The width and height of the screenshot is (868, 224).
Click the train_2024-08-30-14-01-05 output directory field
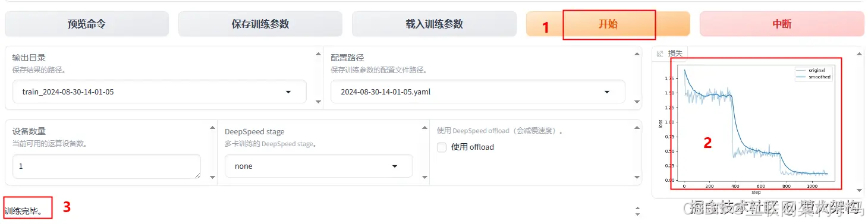(x=159, y=92)
